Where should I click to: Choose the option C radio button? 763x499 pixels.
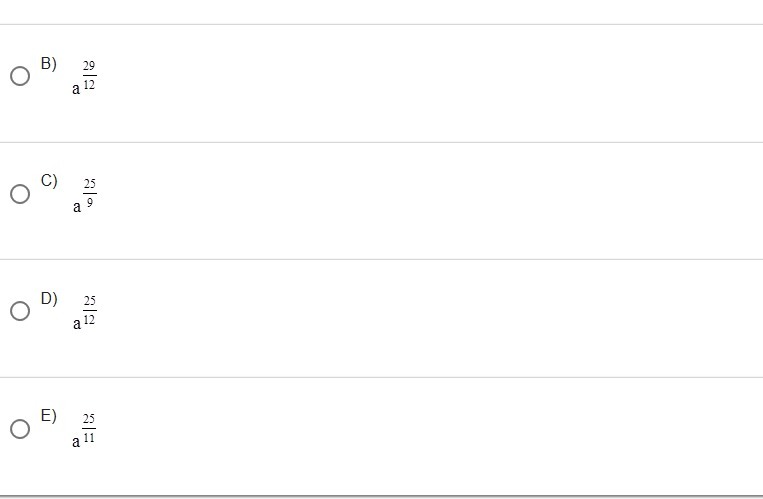(20, 194)
